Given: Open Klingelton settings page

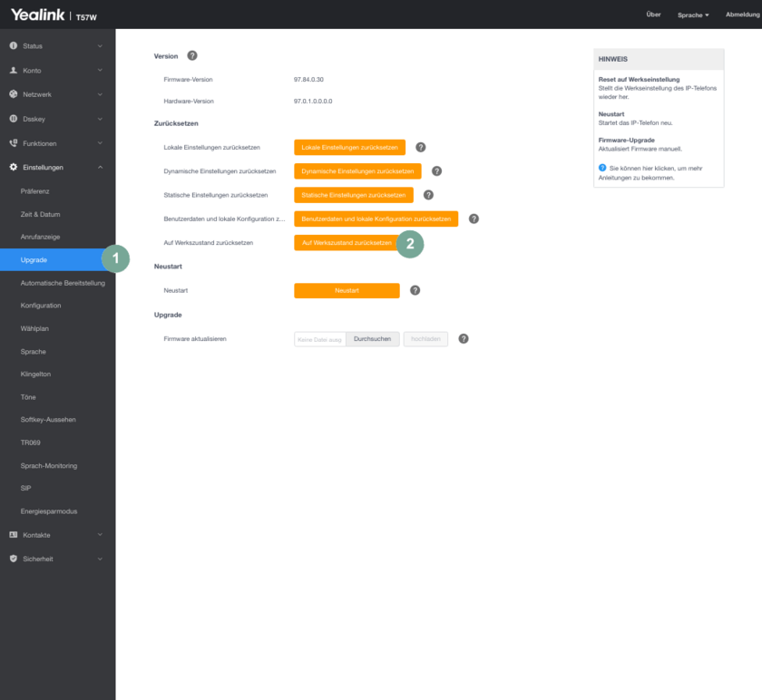Looking at the screenshot, I should 35,374.
